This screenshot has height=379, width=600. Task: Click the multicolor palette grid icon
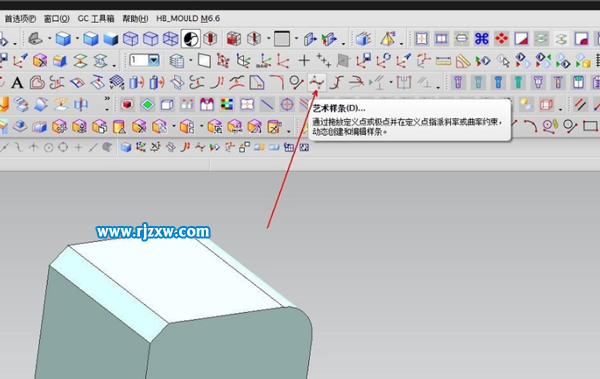pos(227,104)
